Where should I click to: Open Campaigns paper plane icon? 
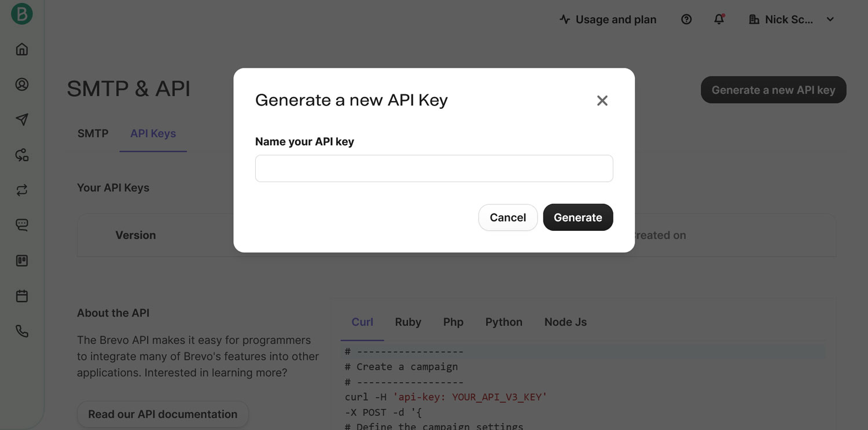click(22, 120)
